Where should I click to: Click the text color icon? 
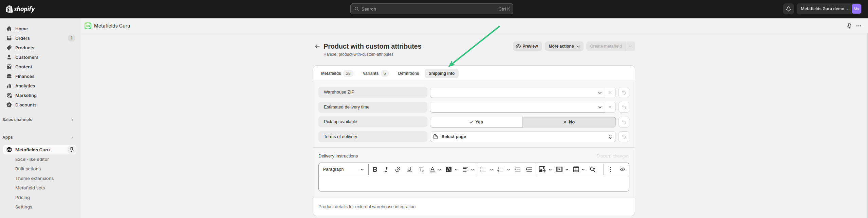[x=432, y=169]
